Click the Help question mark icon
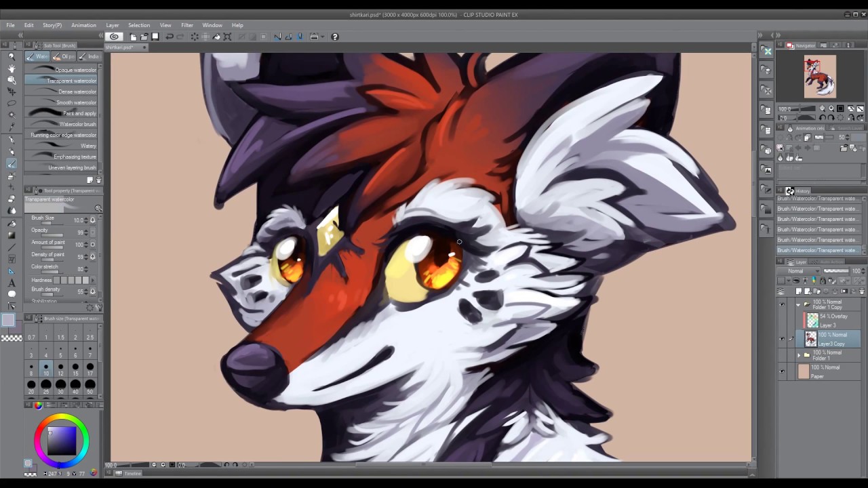The width and height of the screenshot is (868, 488). coord(334,37)
